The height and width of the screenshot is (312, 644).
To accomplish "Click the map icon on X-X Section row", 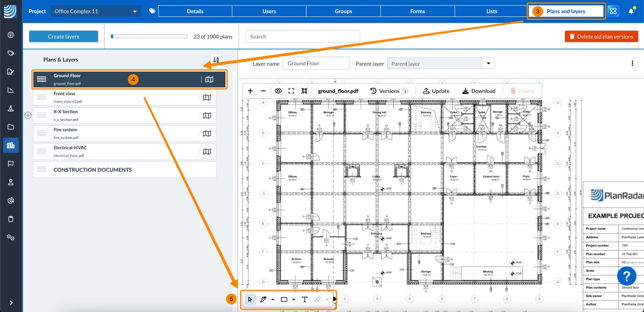I will [x=207, y=116].
